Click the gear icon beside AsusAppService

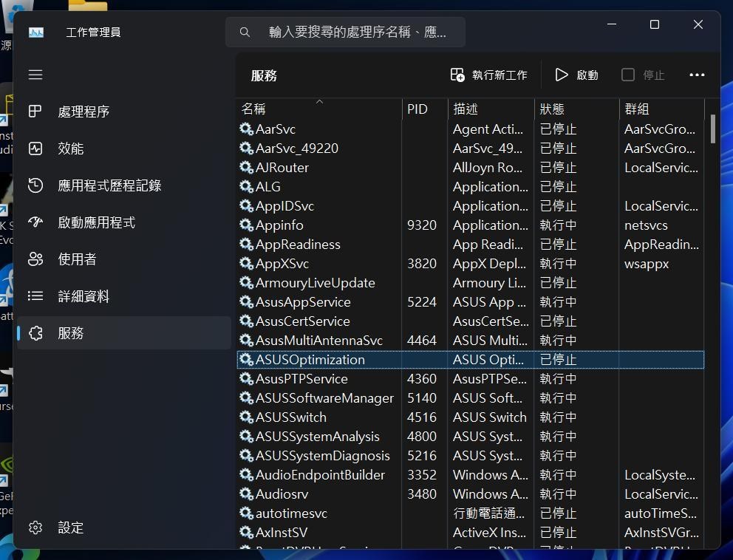click(x=246, y=302)
